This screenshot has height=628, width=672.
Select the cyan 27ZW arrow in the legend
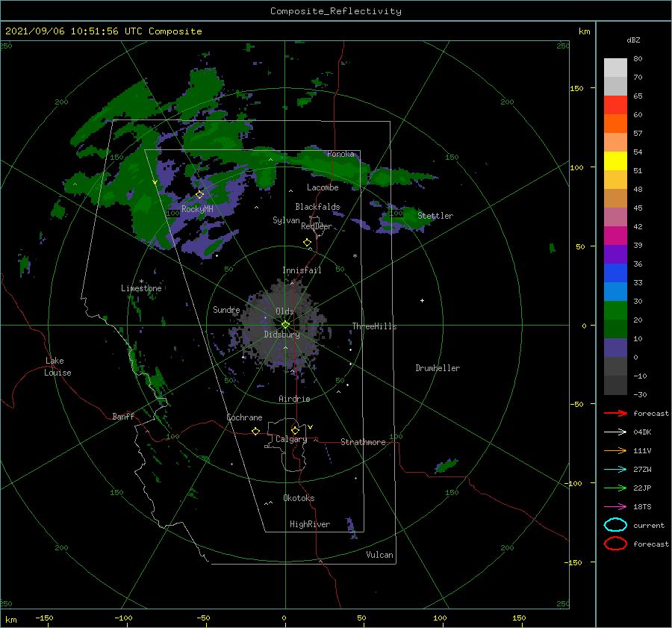click(615, 470)
